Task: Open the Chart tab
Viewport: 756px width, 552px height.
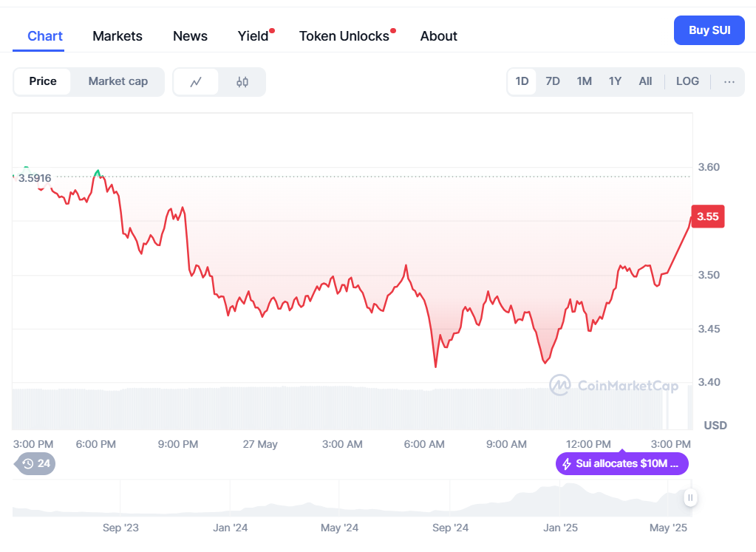Action: coord(45,36)
